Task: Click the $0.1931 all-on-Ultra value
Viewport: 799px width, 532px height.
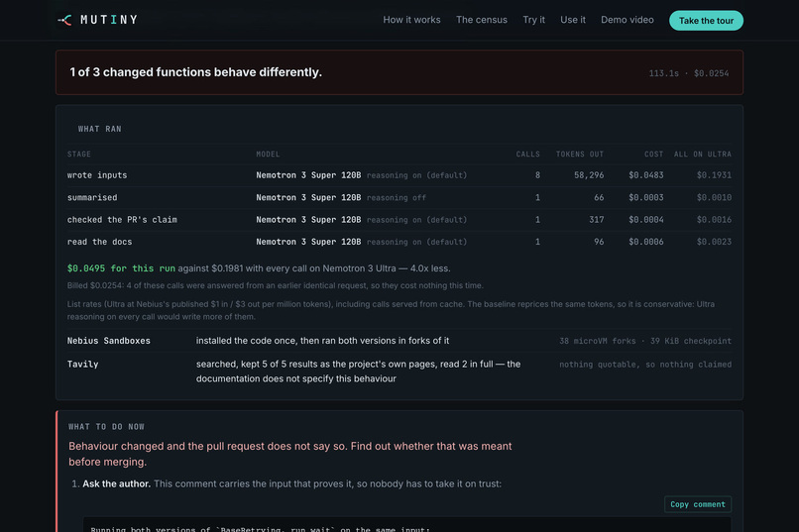Action: pyautogui.click(x=714, y=175)
